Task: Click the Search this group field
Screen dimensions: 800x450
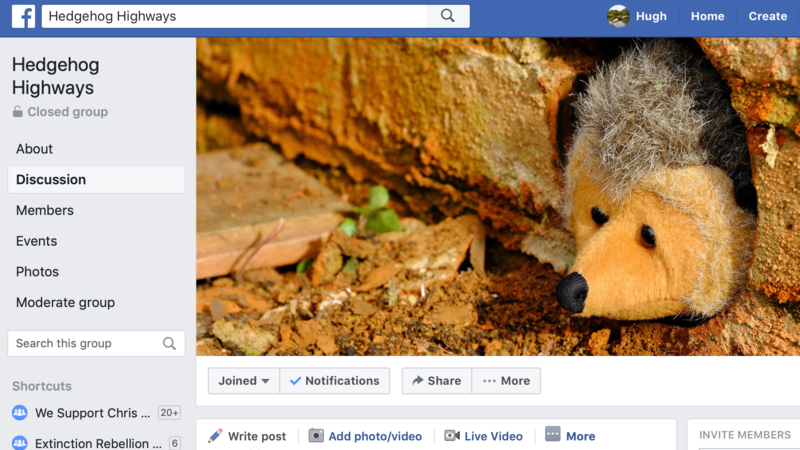Action: coord(85,343)
